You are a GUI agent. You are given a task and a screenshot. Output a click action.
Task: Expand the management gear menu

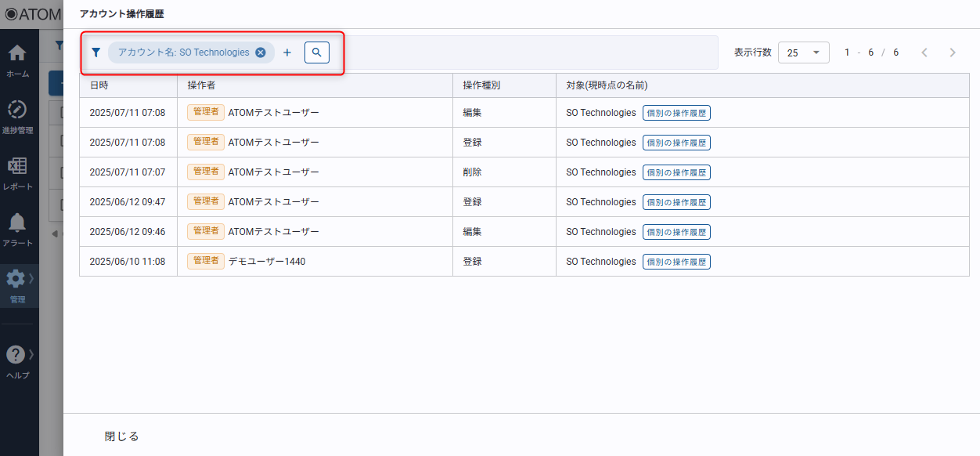pos(17,285)
